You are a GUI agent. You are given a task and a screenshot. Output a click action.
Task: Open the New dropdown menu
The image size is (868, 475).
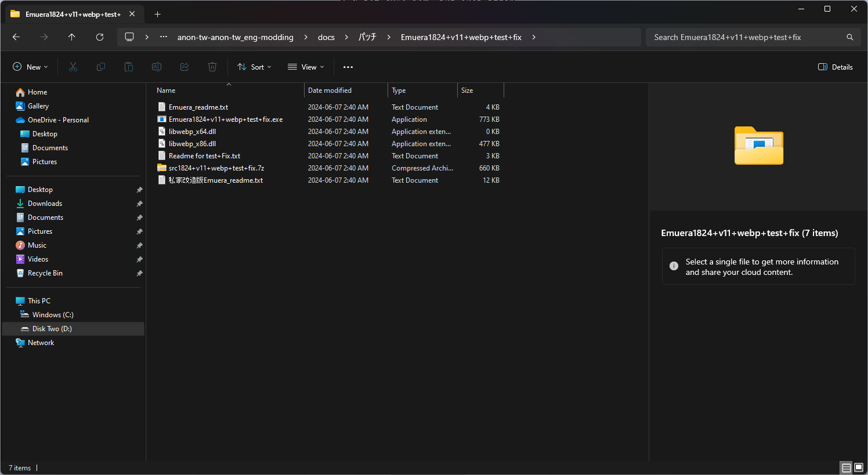click(x=30, y=67)
